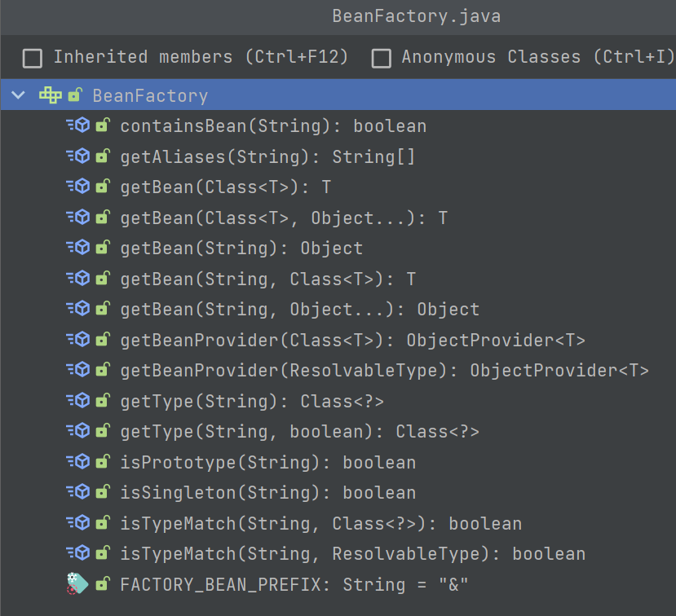Click the Anonymous Classes (Ctrl+I) label
The width and height of the screenshot is (676, 616).
(538, 57)
